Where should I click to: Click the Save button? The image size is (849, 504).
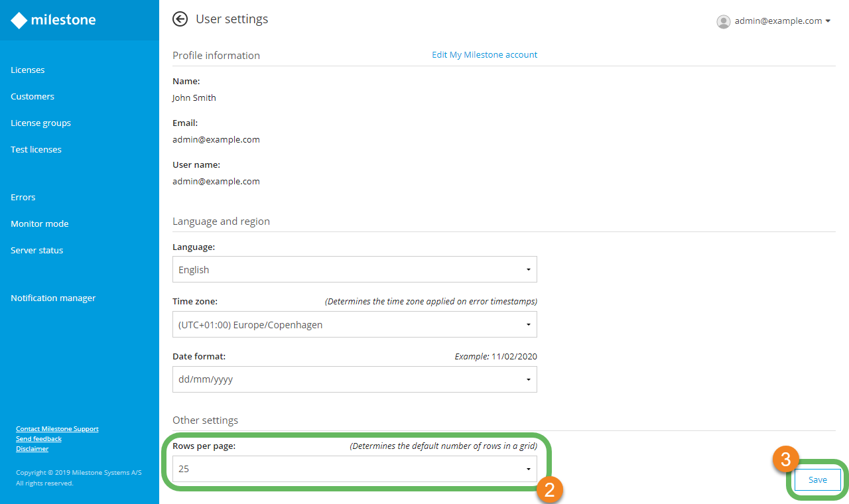[817, 479]
